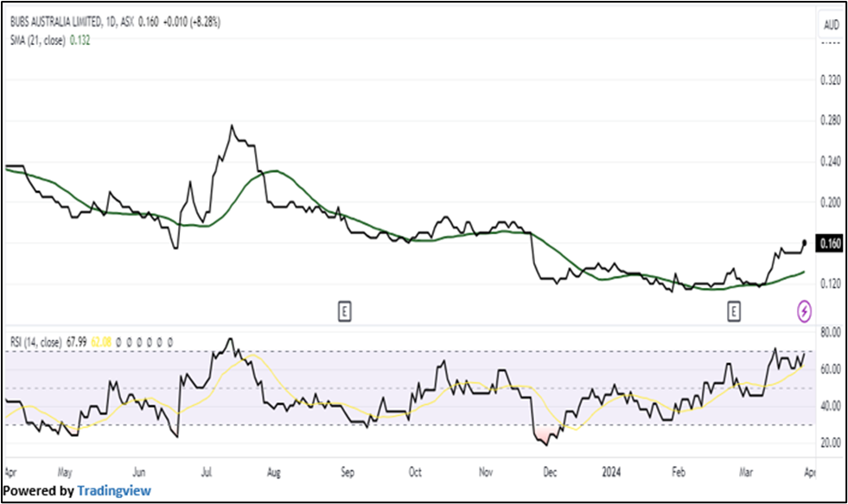Screen dimensions: 848x504
Task: Click the 0.280 price axis label
Action: pos(831,120)
